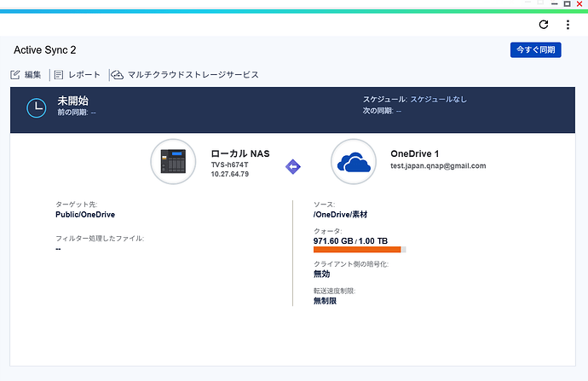This screenshot has width=588, height=381.
Task: Maximize the application window
Action: click(567, 4)
